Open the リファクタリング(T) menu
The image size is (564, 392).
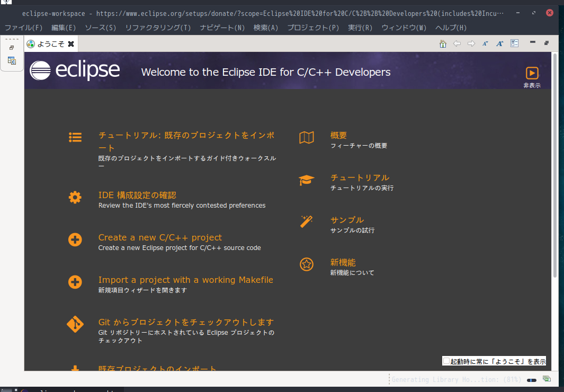(158, 28)
